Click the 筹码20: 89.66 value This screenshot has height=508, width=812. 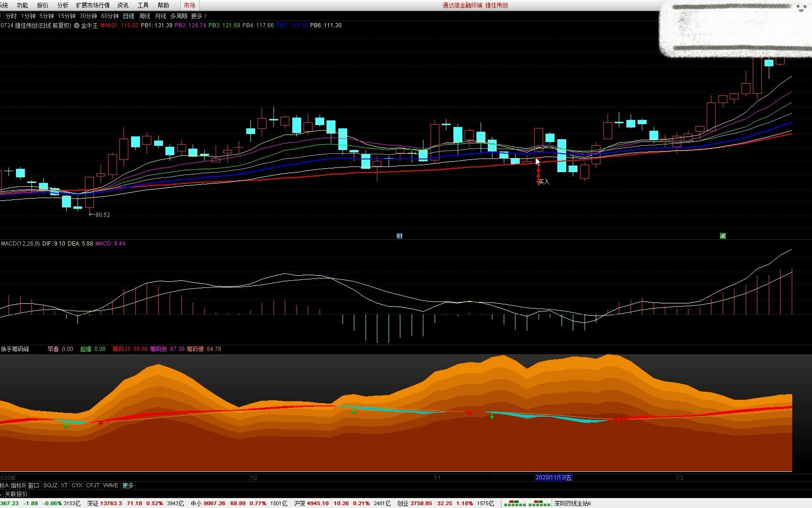[x=130, y=349]
